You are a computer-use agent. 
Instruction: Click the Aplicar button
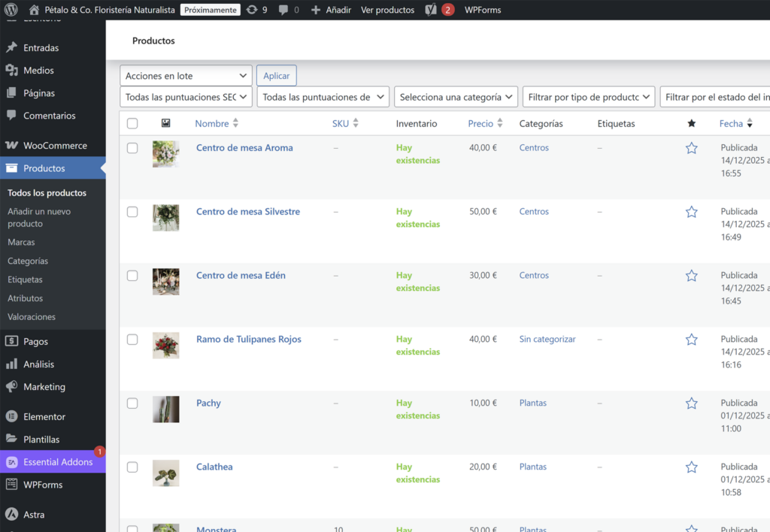coord(277,76)
